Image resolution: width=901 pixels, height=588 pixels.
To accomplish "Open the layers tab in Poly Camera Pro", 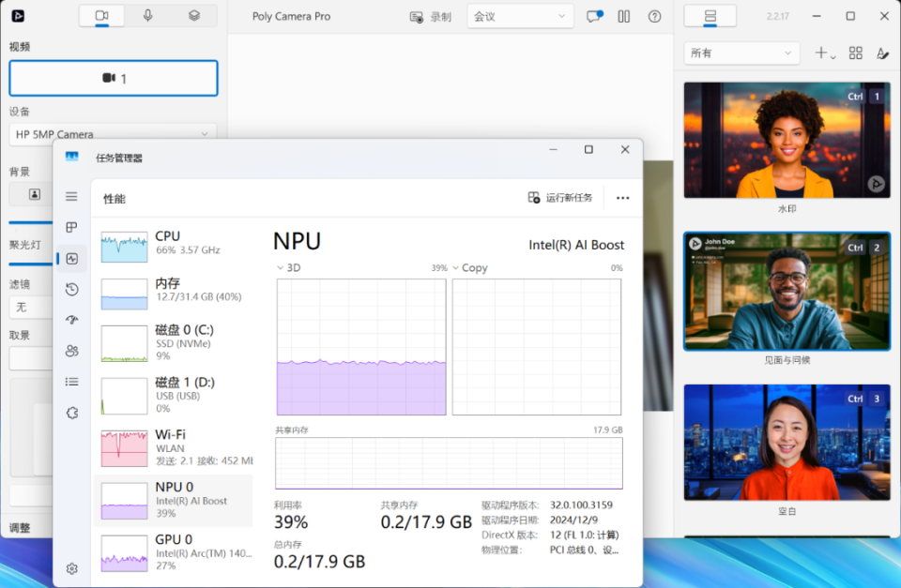I will 194,16.
